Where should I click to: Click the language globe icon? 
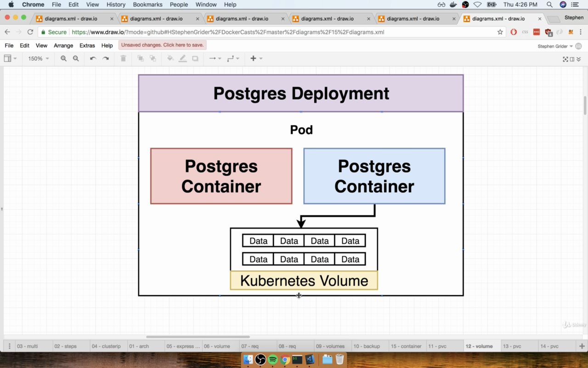pyautogui.click(x=578, y=46)
